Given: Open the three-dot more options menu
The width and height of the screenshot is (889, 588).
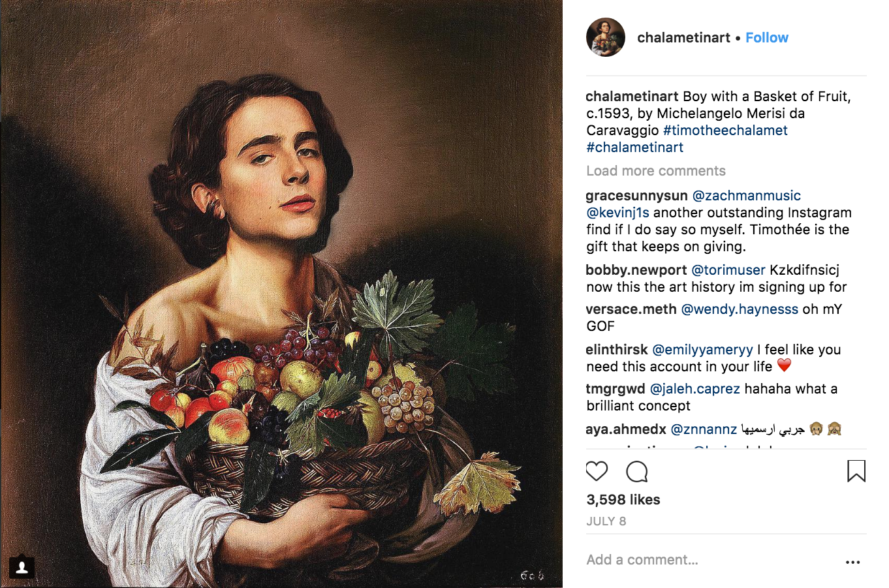Looking at the screenshot, I should (852, 562).
